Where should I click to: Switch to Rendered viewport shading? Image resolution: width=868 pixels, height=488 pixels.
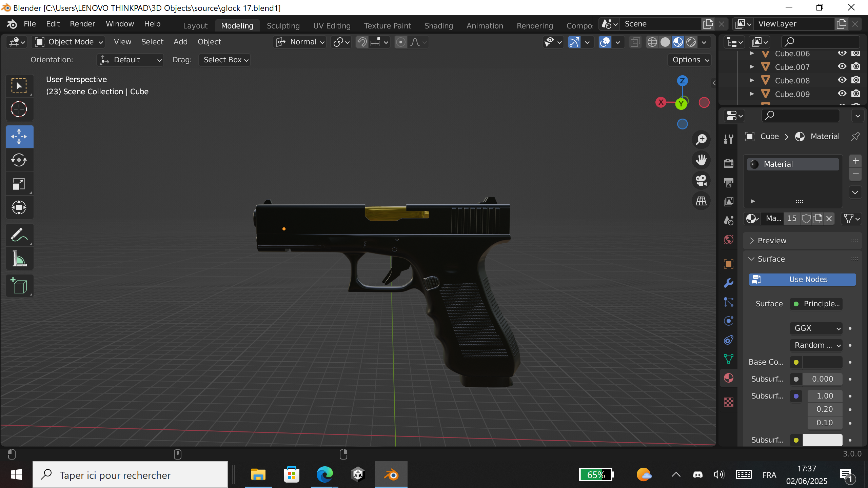[x=691, y=42]
